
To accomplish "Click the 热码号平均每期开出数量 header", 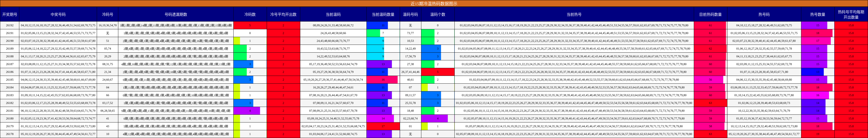I will (x=850, y=15).
